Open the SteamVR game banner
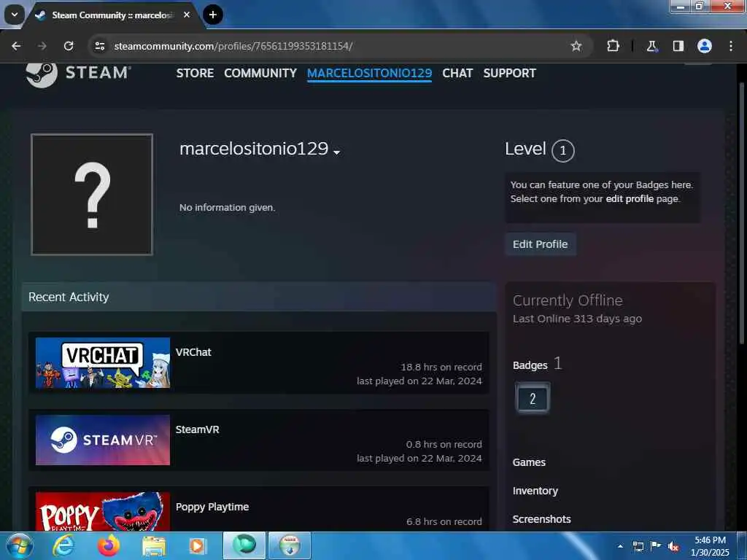This screenshot has height=560, width=747. pyautogui.click(x=103, y=440)
